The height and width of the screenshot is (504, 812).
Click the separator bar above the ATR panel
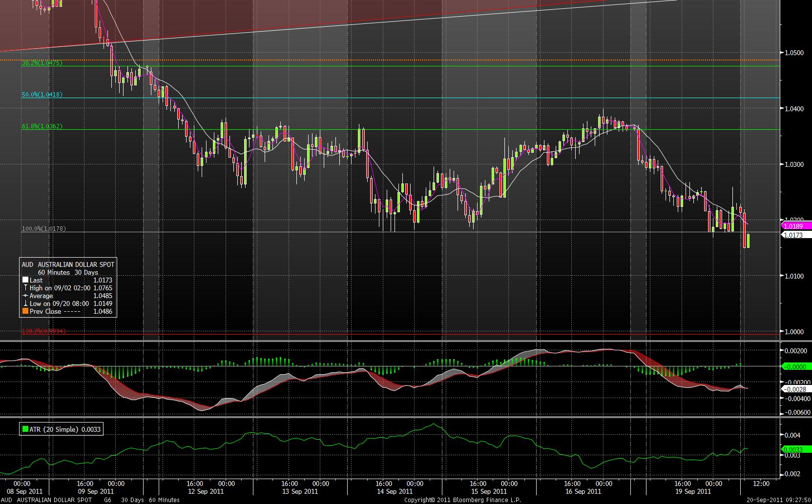coord(391,417)
